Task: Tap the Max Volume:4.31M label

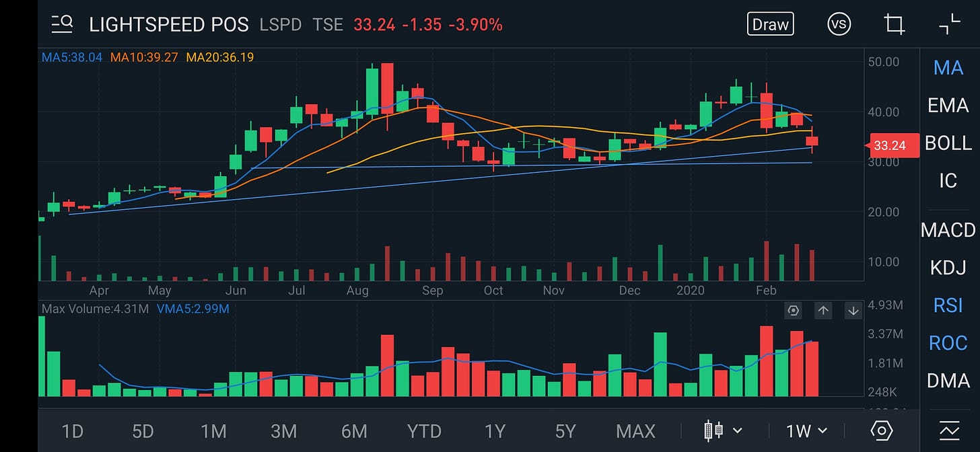Action: click(x=96, y=309)
